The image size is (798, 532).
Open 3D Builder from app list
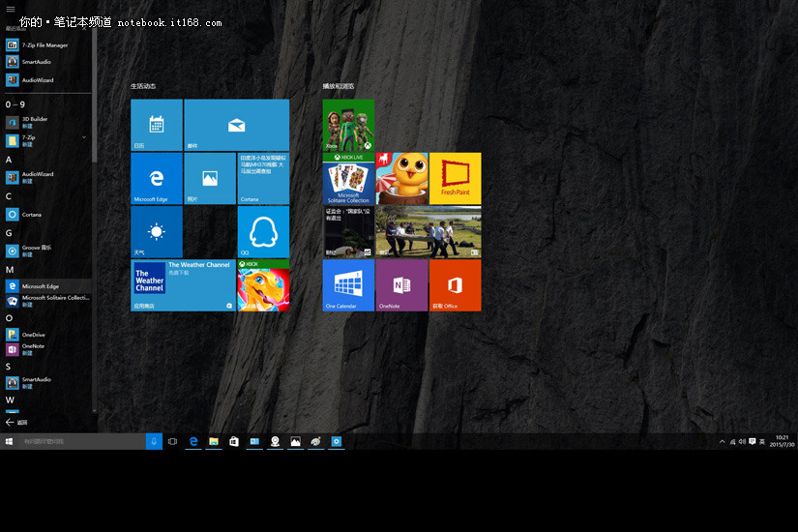(x=47, y=122)
